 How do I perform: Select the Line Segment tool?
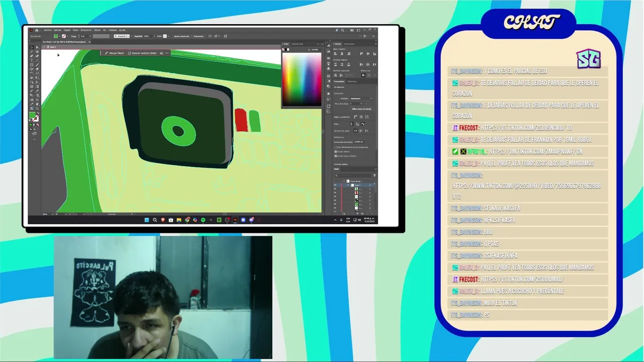click(37, 60)
